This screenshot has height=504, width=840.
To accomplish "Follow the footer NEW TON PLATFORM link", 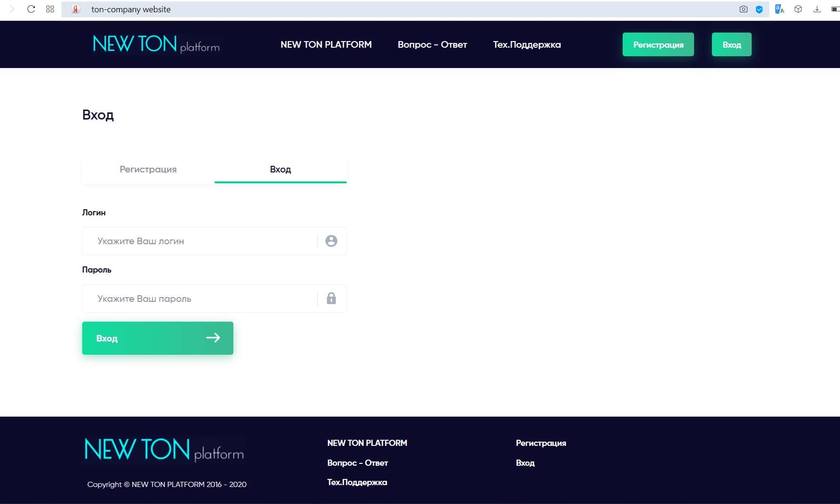I will click(x=367, y=443).
